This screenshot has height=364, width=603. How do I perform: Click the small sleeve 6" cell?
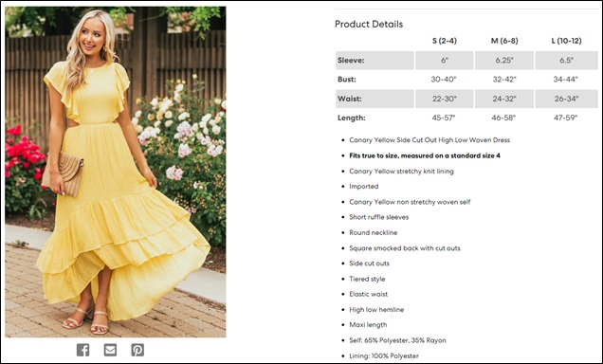445,61
